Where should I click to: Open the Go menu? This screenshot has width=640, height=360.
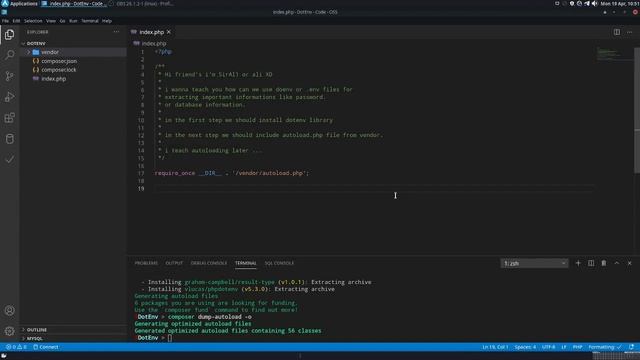tap(62, 21)
